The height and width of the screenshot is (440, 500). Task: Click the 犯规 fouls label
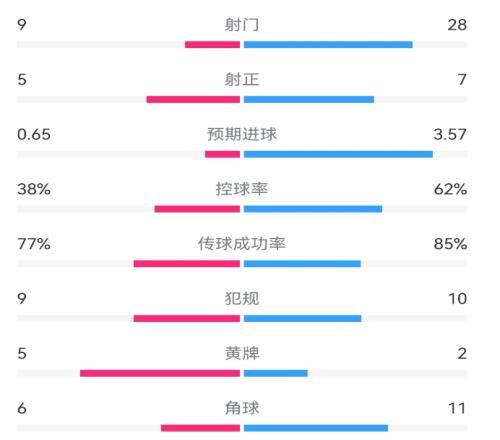(x=242, y=298)
